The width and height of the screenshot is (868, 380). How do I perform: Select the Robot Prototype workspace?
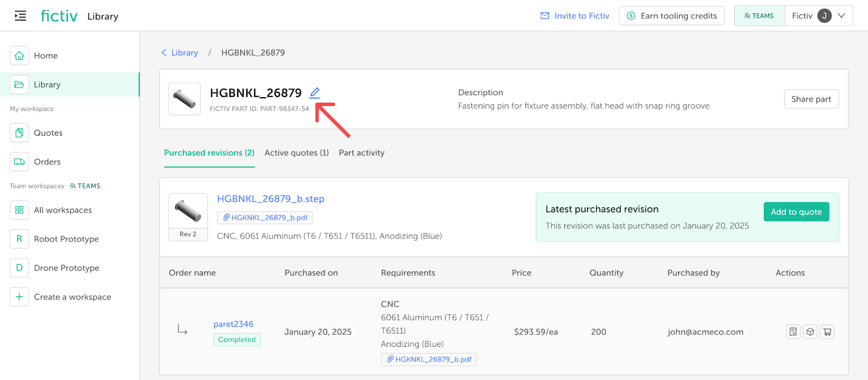point(66,239)
